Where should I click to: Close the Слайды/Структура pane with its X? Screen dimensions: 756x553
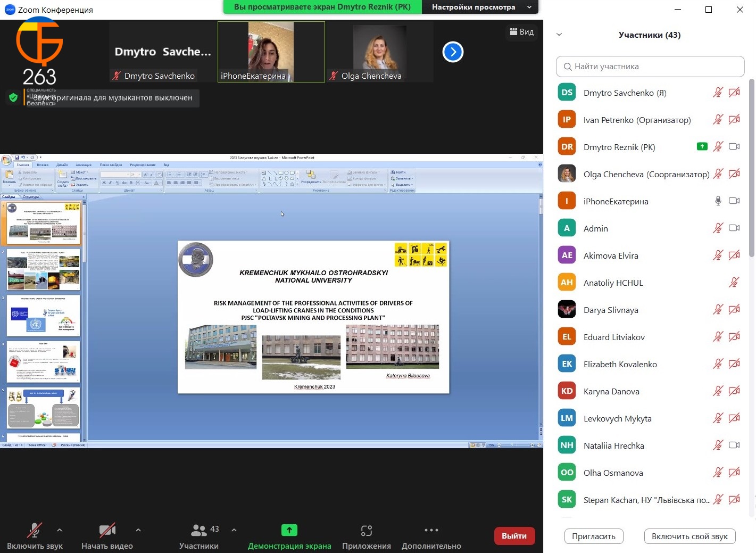[x=84, y=197]
